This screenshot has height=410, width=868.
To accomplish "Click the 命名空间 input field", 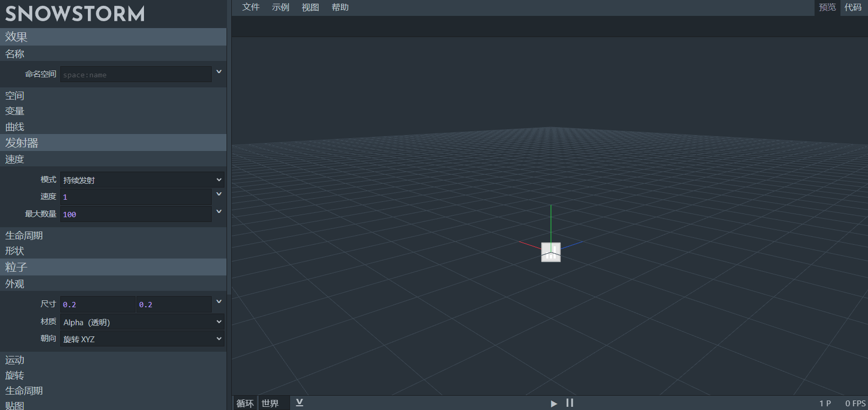I will click(135, 75).
